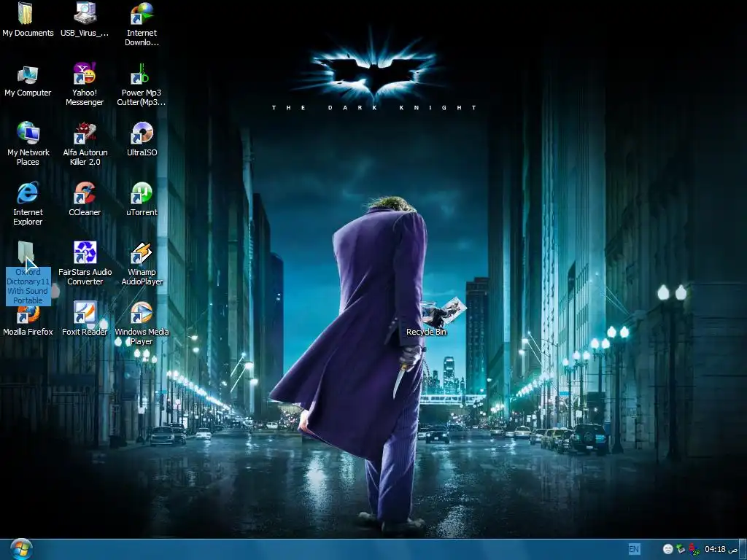Open the Start menu orb
This screenshot has height=560, width=747.
[x=20, y=550]
